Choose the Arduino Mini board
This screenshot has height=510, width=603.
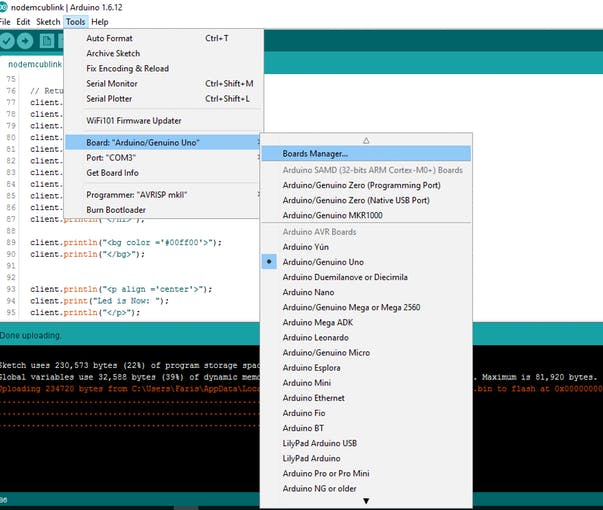click(366, 383)
